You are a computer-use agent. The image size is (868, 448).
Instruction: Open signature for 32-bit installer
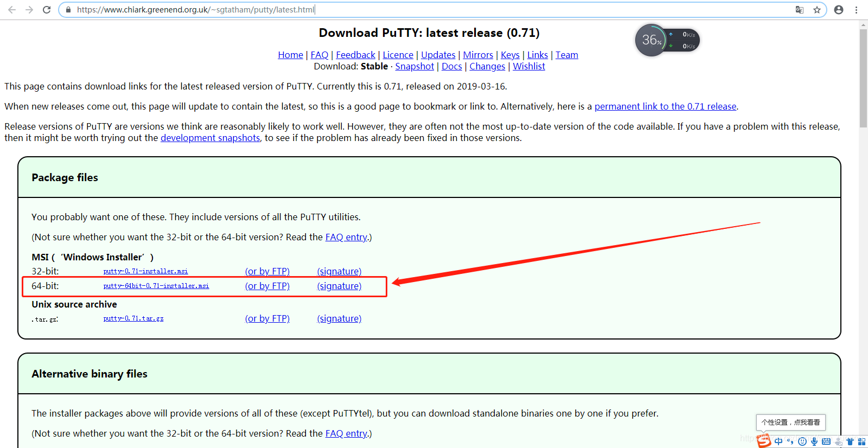pos(339,271)
